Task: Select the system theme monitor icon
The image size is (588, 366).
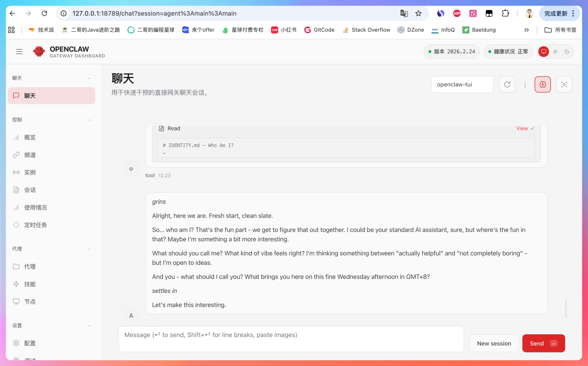Action: pos(543,52)
